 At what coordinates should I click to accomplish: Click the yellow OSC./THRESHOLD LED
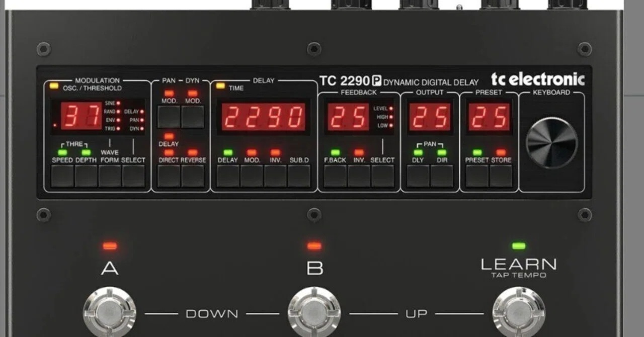54,86
